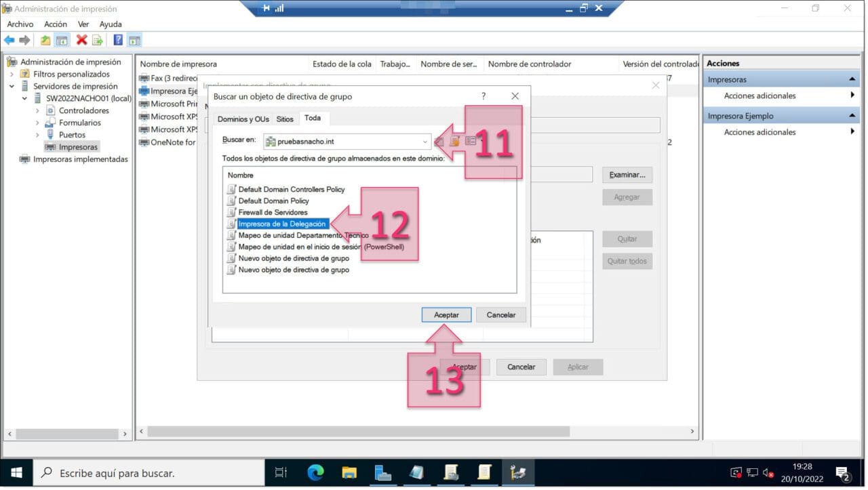The image size is (868, 490).
Task: Select the Servidores de impresión tree node
Action: click(x=75, y=86)
